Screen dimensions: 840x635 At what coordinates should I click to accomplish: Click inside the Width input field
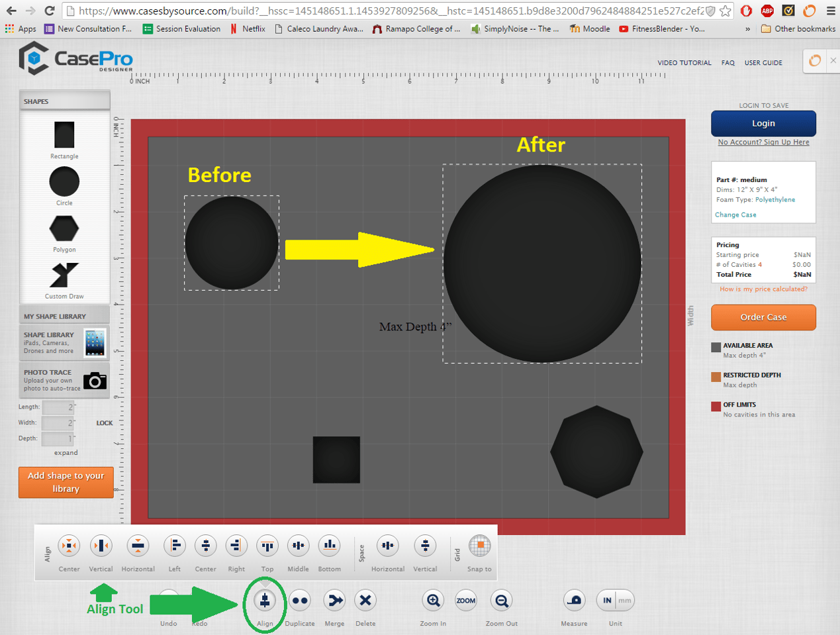[58, 422]
